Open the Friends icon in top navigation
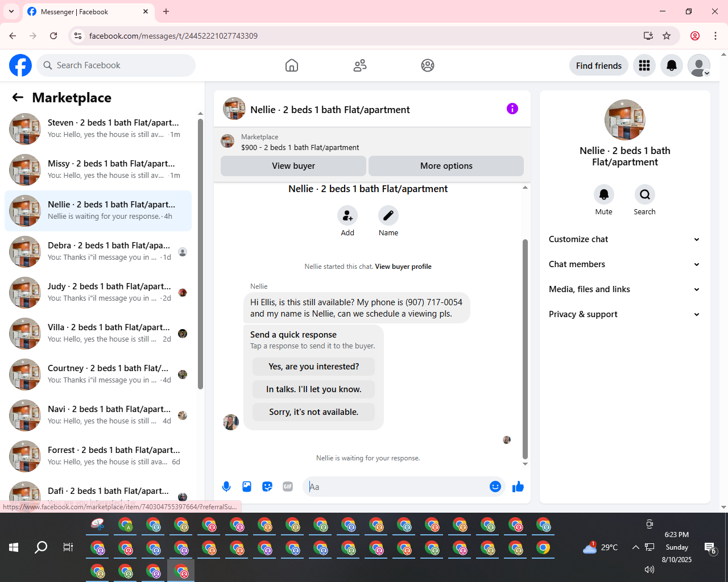 pos(360,65)
